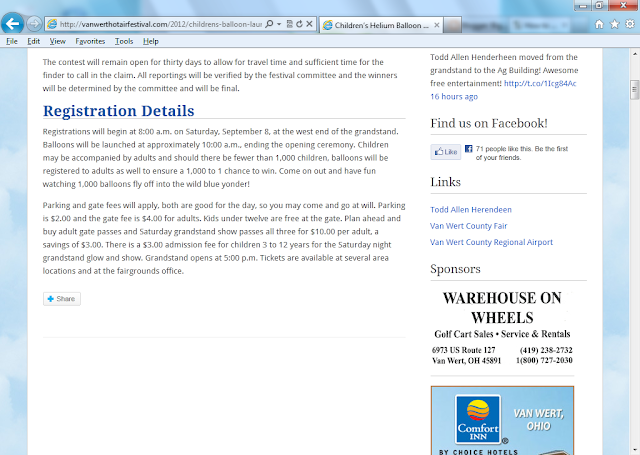The width and height of the screenshot is (640, 455).
Task: Click the vertical scrollbar thumb
Action: click(634, 90)
